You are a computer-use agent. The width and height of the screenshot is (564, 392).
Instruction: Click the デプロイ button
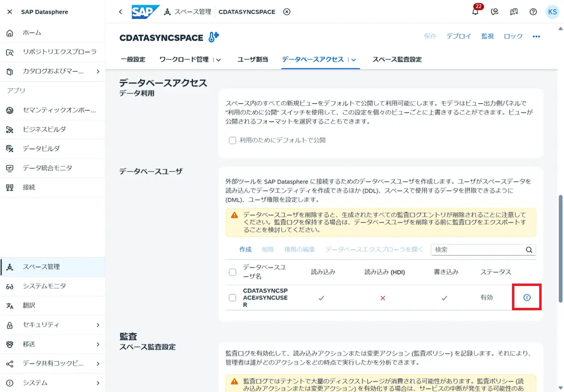pos(458,36)
